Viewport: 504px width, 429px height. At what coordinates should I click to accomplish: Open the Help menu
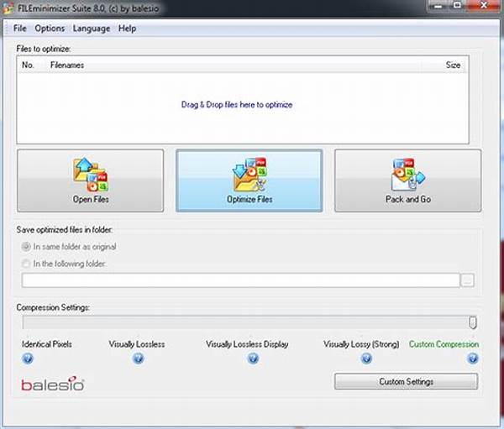pos(127,29)
